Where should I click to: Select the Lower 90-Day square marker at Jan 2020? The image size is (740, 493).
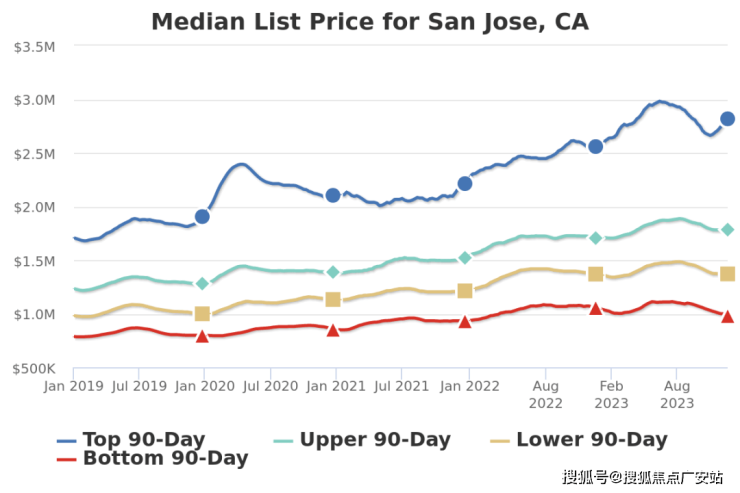(x=202, y=314)
